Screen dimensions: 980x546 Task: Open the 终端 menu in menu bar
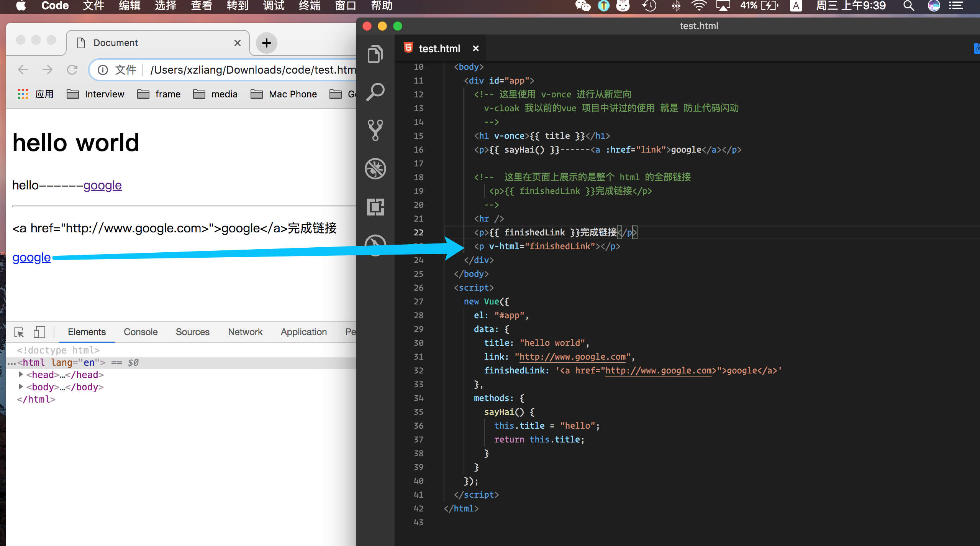tap(310, 6)
